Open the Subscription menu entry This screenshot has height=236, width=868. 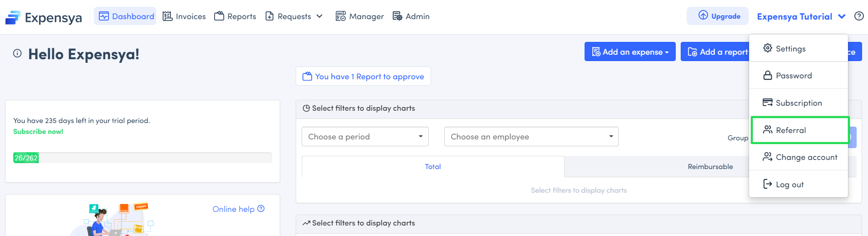pyautogui.click(x=798, y=103)
